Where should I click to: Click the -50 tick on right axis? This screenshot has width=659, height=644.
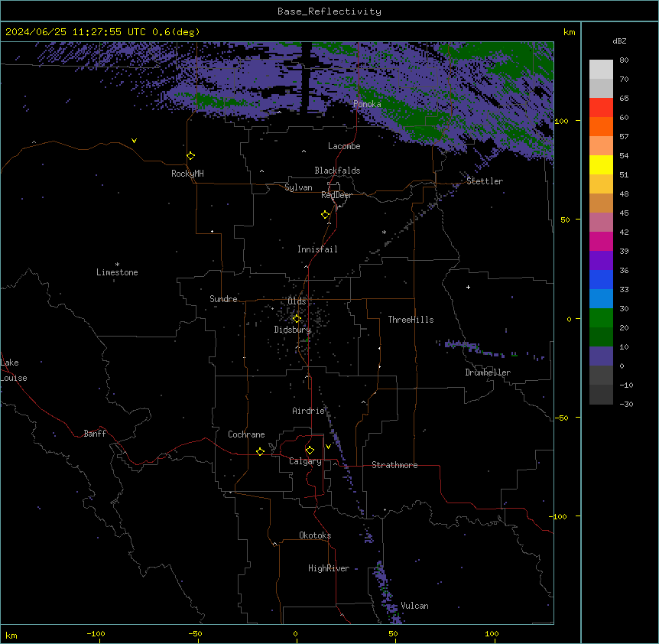click(561, 418)
